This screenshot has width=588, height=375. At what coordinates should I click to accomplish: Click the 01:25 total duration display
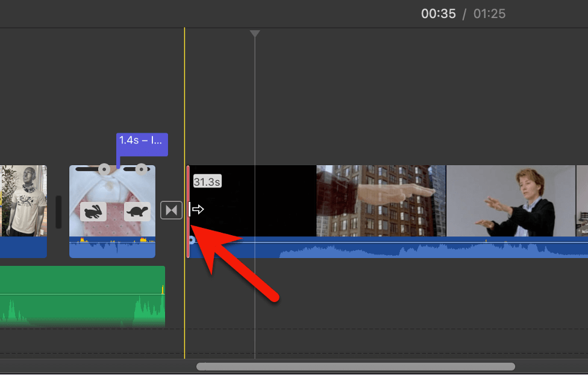point(489,14)
